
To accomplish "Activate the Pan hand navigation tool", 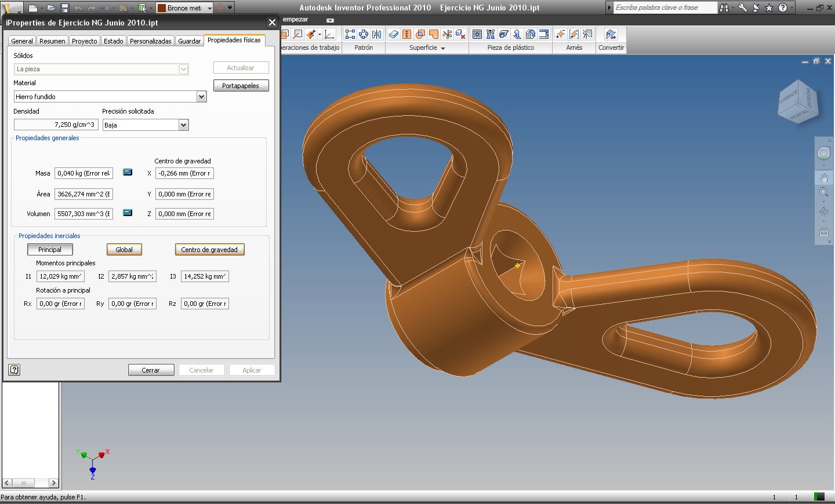I will [823, 178].
